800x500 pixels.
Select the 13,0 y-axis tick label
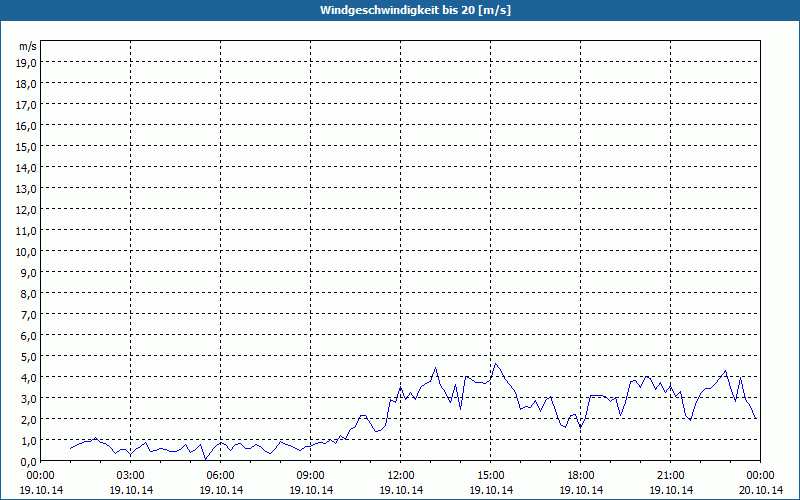point(27,189)
